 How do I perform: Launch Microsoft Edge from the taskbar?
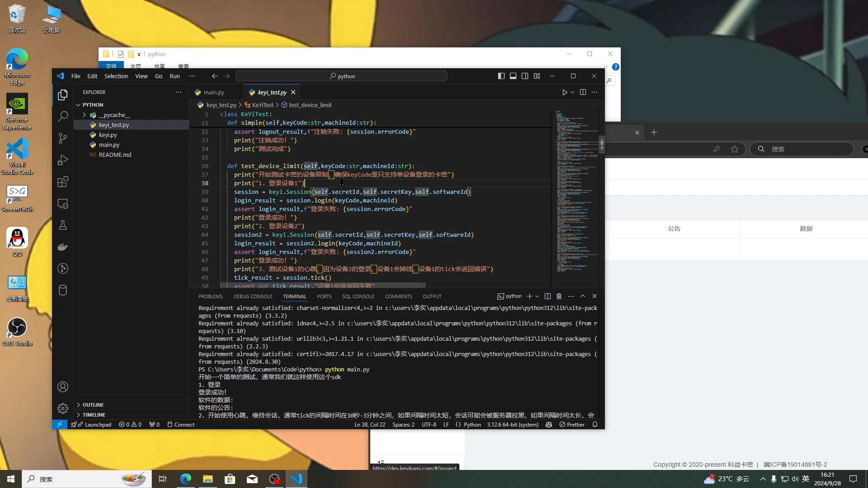tap(185, 479)
